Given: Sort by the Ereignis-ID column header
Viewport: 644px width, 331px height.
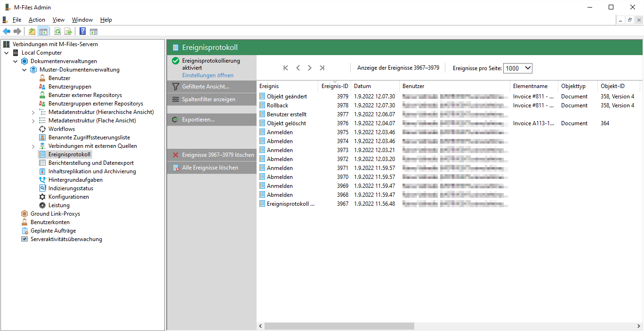Looking at the screenshot, I should pos(335,86).
